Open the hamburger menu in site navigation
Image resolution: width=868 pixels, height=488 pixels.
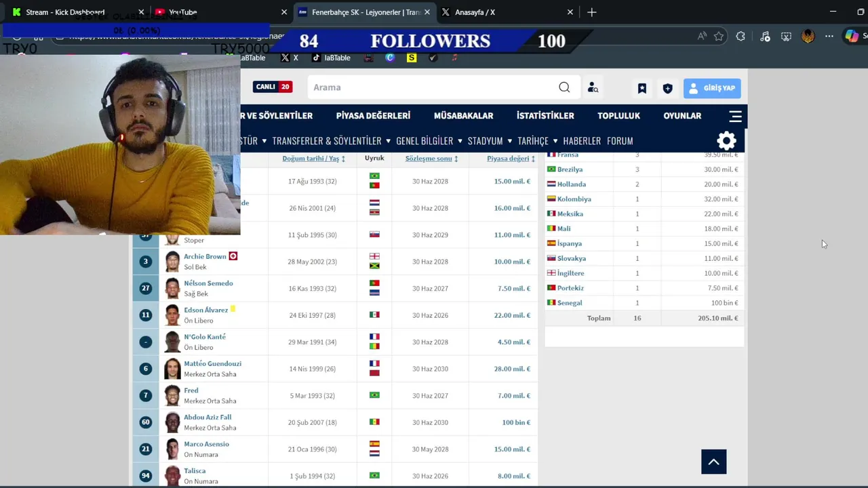click(736, 116)
